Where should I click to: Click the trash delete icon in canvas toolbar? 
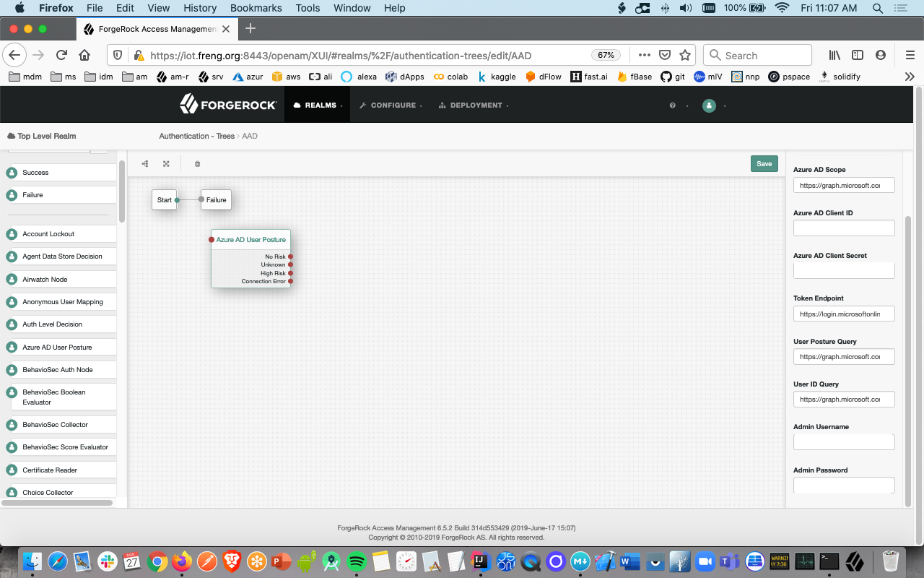click(x=197, y=164)
